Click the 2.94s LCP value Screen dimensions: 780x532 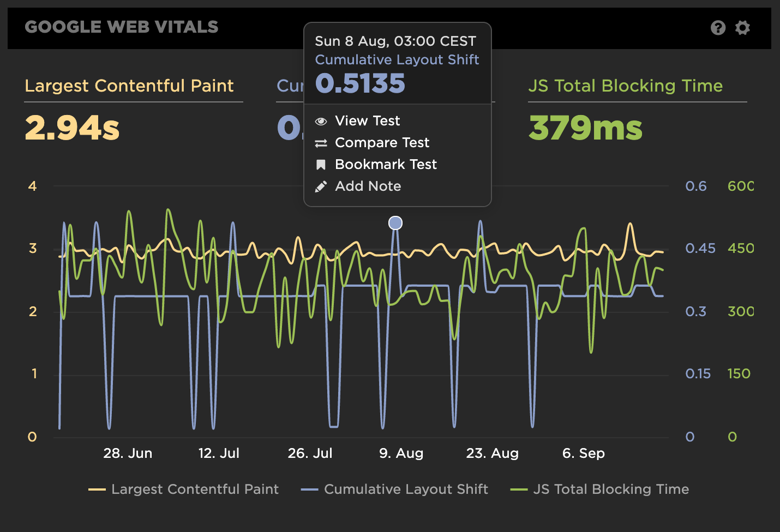[x=72, y=128]
